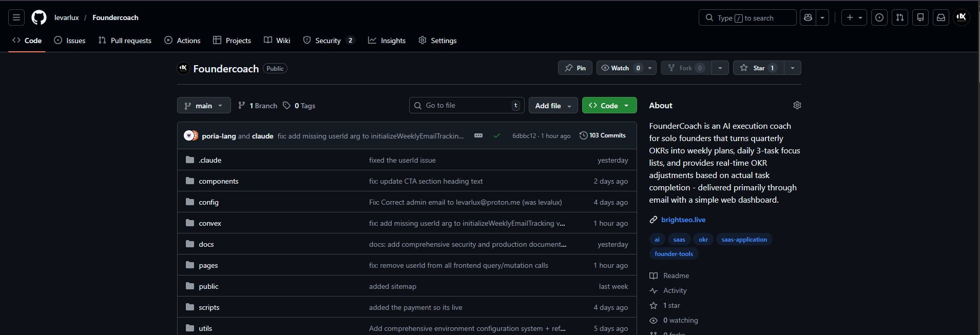Open Foundercoach breadcrumb link
The width and height of the screenshot is (980, 335).
point(116,17)
